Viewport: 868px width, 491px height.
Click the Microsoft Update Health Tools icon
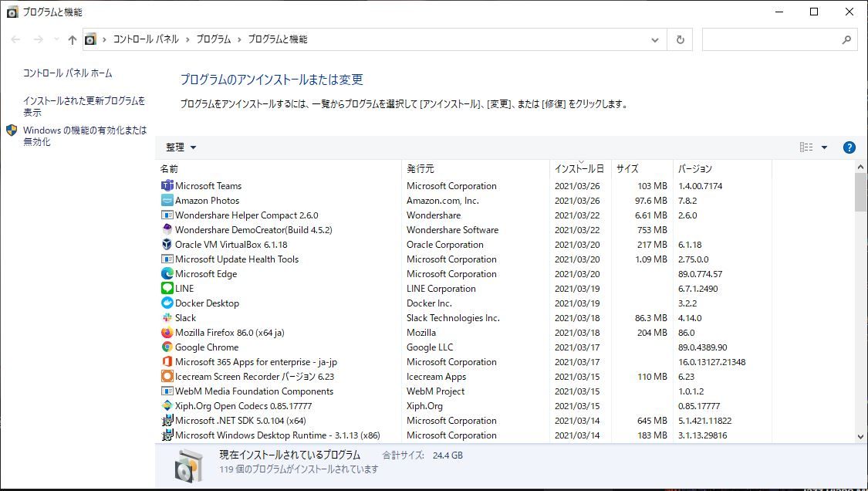(167, 259)
